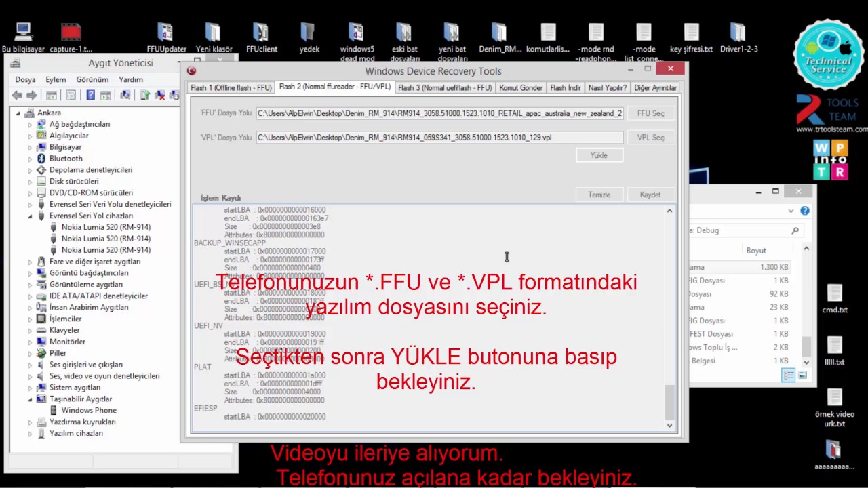Open Dosya menu in Device Manager
The image size is (868, 488).
coord(25,79)
